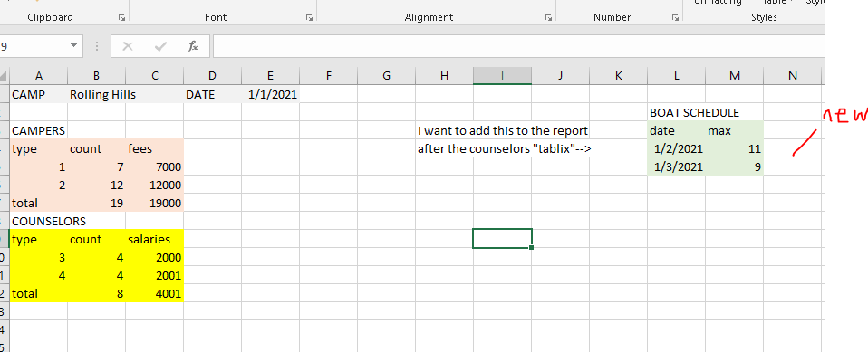Select the campers type header cell
The height and width of the screenshot is (352, 868).
coord(39,148)
